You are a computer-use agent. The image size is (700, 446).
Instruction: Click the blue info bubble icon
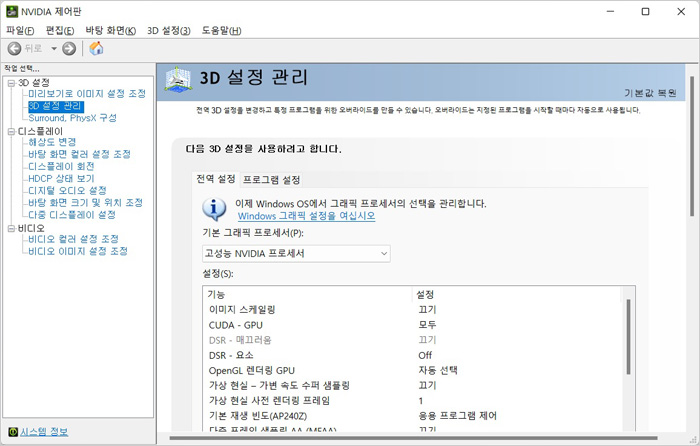214,209
